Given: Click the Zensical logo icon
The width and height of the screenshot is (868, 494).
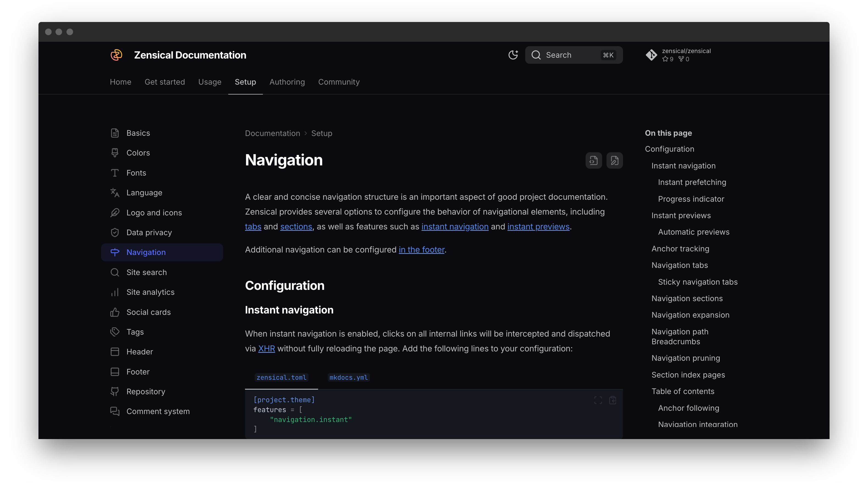Looking at the screenshot, I should (x=116, y=55).
